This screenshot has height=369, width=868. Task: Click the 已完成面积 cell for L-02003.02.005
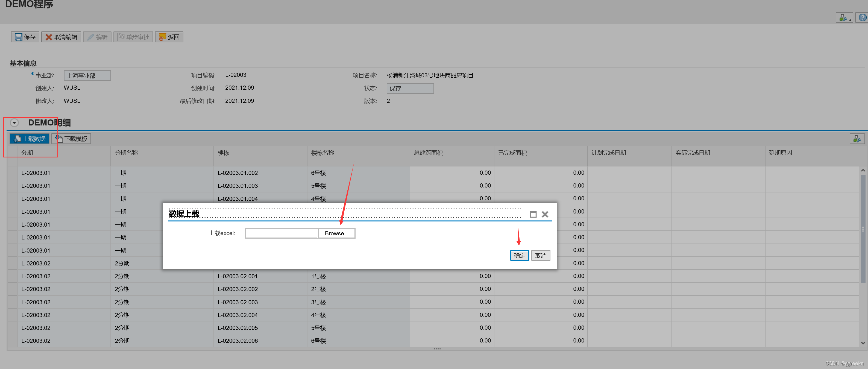tap(541, 327)
